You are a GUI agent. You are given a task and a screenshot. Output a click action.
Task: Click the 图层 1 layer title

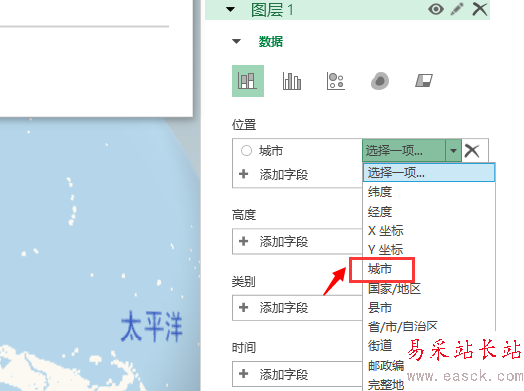pos(272,10)
